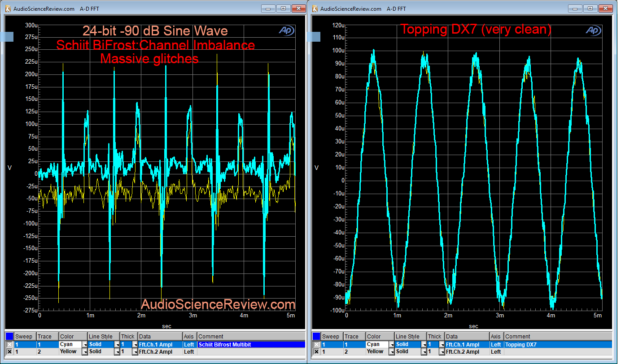Select the 'Schiit Bifrost Multibit' comment cell

point(251,344)
